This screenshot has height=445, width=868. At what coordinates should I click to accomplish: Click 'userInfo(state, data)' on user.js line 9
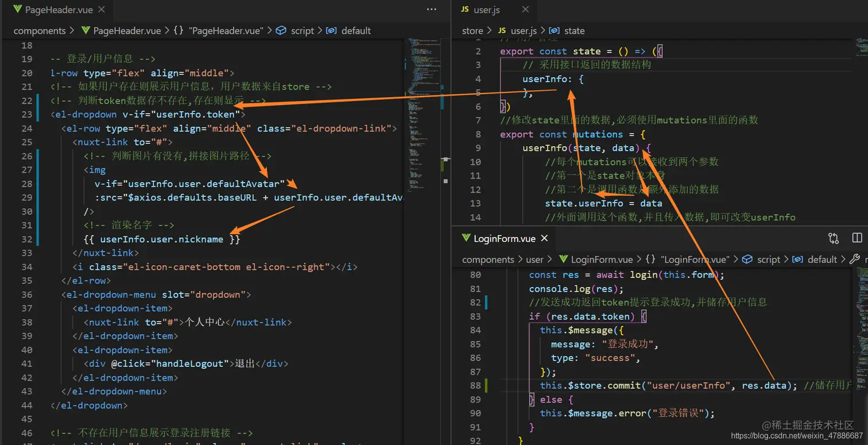581,148
